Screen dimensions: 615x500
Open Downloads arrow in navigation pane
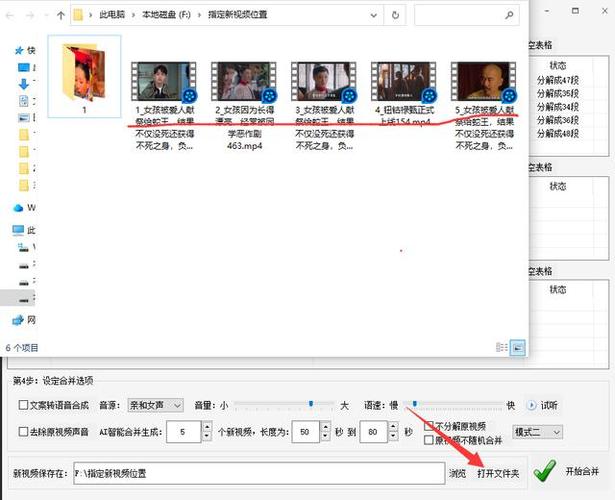[x=24, y=84]
